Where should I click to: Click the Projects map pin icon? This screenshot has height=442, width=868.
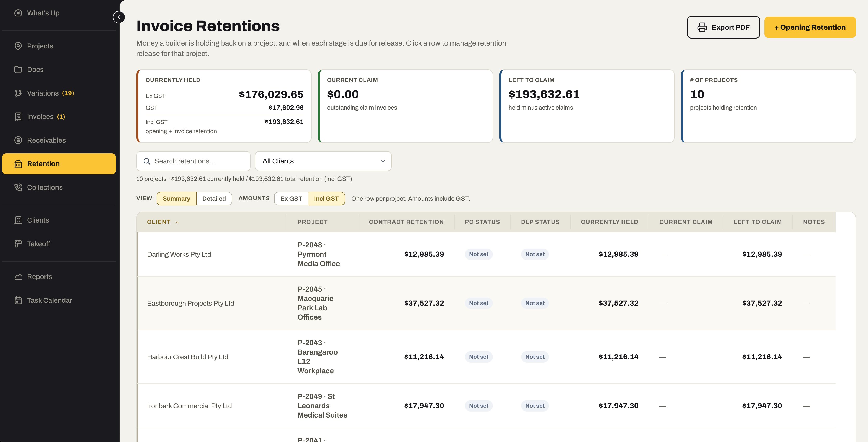[18, 46]
